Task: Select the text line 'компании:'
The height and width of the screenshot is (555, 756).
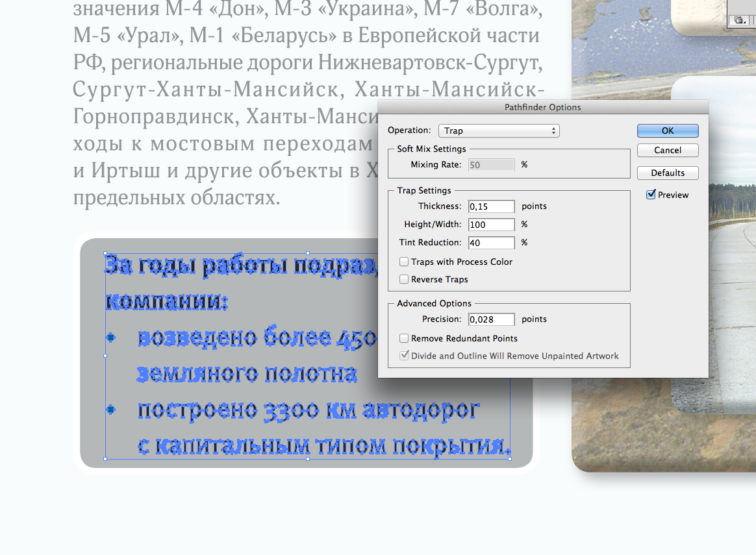Action: (166, 302)
